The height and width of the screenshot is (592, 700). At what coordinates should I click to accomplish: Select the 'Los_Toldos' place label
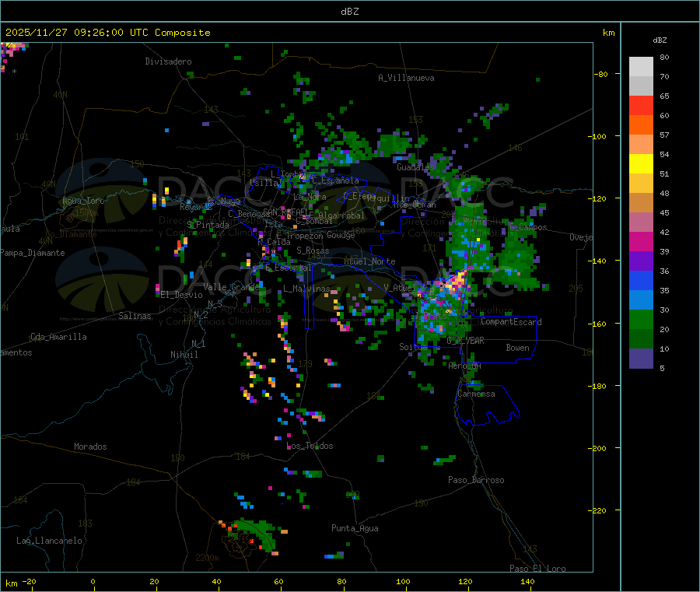tap(310, 446)
